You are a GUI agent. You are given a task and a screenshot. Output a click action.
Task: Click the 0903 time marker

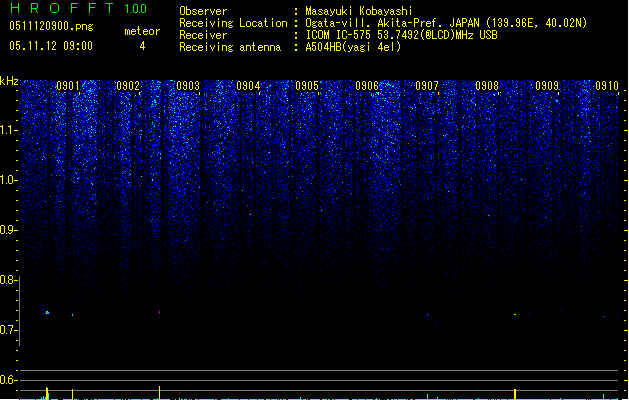point(188,86)
